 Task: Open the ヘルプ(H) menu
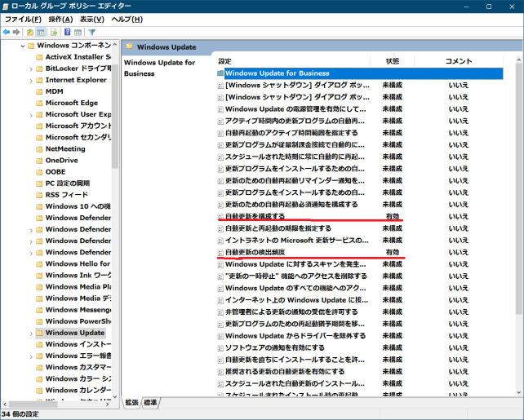127,20
